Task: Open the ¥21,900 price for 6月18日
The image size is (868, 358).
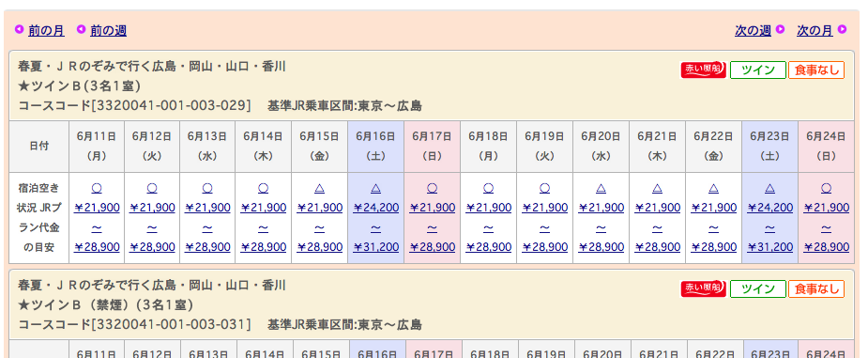Action: [x=489, y=208]
